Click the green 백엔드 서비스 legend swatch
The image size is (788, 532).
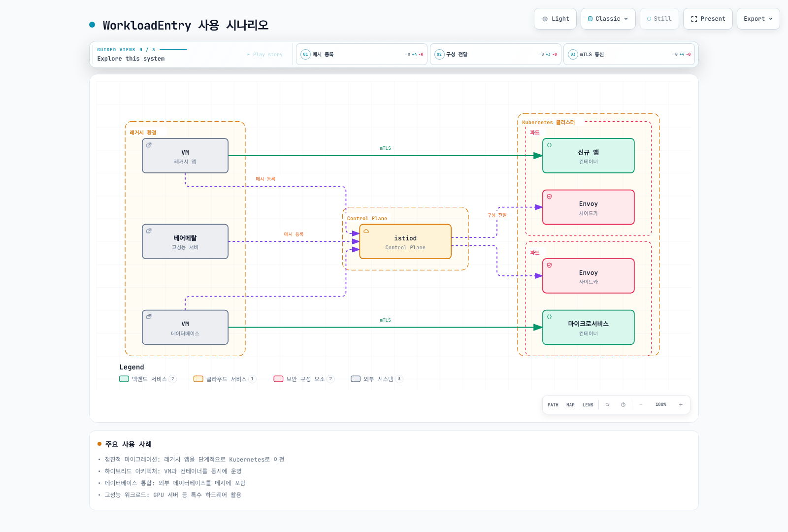pos(124,379)
